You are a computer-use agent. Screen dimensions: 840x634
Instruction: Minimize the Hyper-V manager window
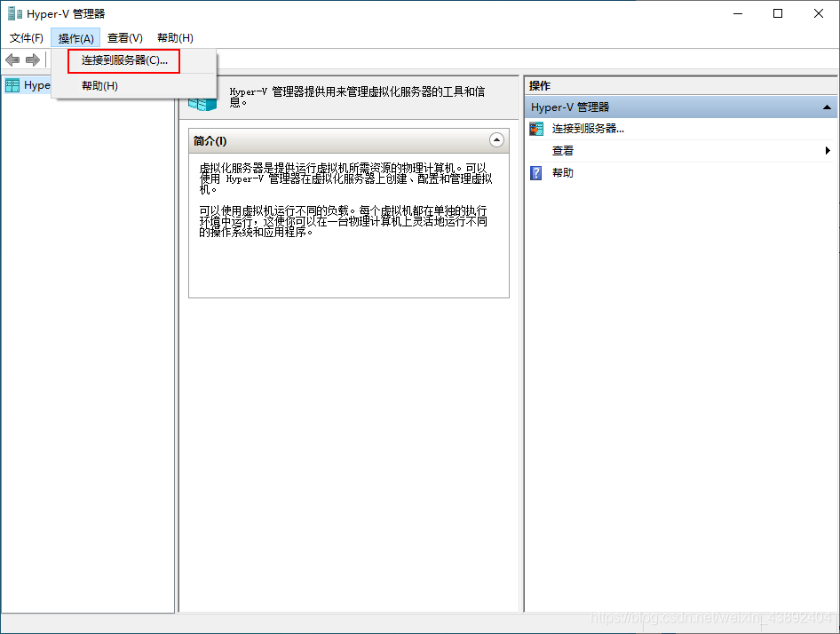point(738,13)
